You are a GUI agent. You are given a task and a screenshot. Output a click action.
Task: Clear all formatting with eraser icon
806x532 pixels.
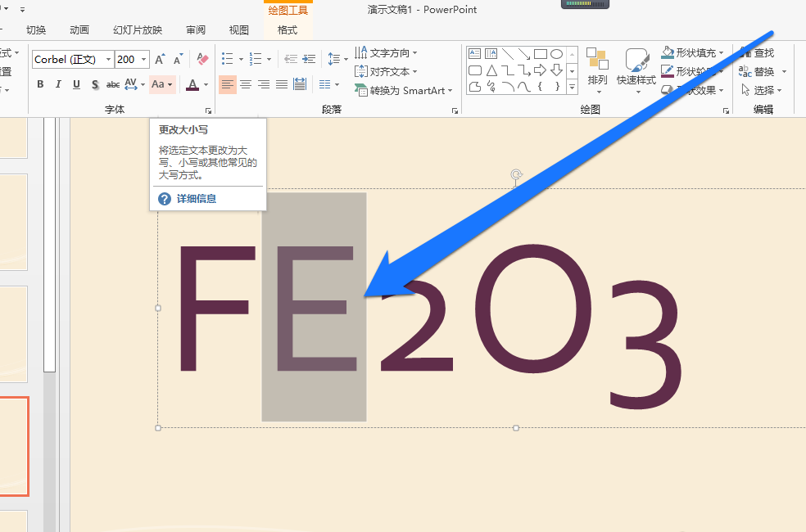[x=202, y=59]
